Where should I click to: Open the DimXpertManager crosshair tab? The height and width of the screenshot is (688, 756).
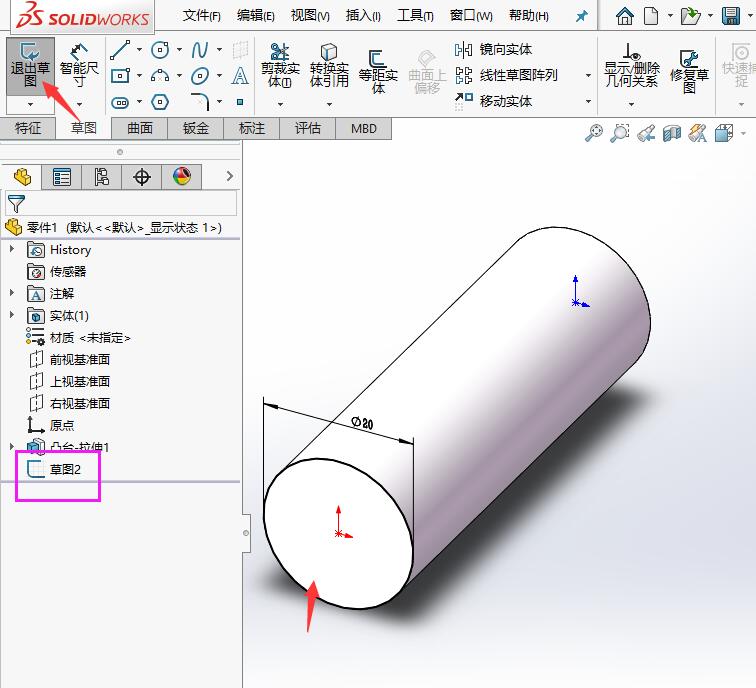(142, 177)
